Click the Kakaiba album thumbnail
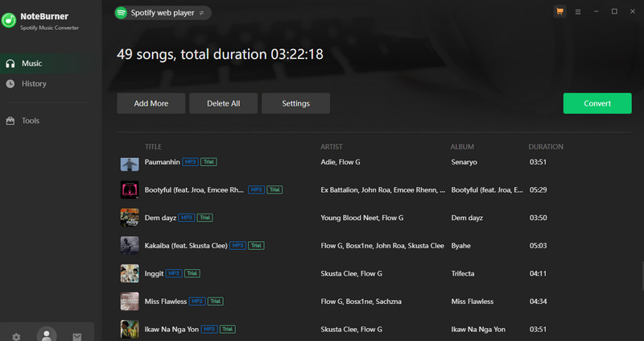The width and height of the screenshot is (644, 341). click(130, 246)
